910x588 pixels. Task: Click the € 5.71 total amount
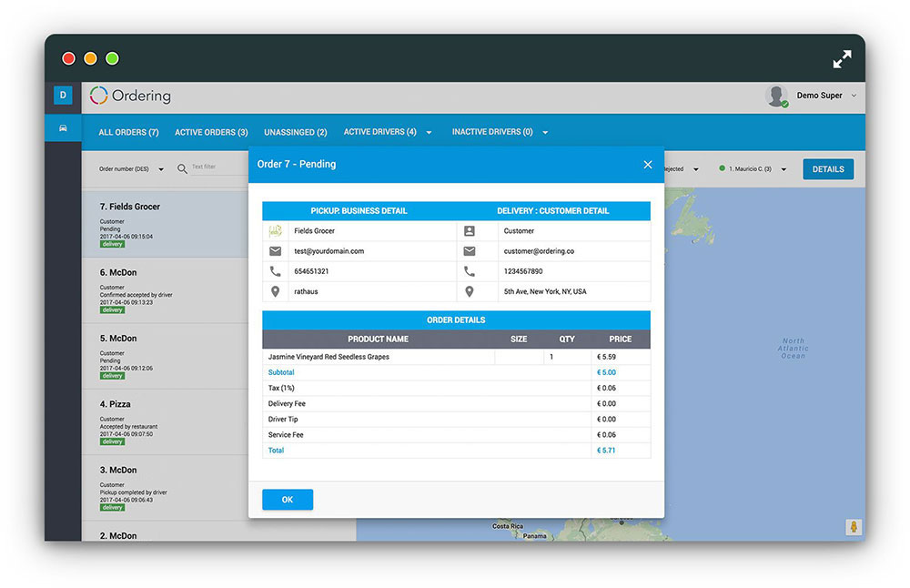click(606, 450)
